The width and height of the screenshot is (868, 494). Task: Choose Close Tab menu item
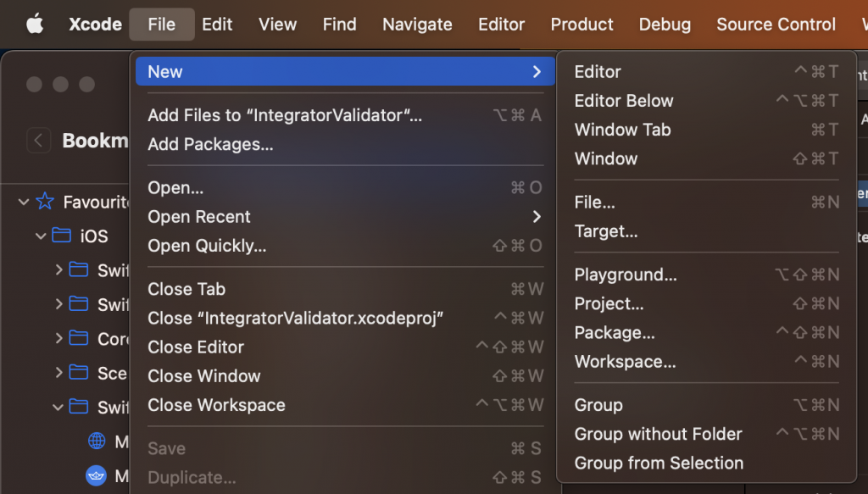pyautogui.click(x=346, y=289)
